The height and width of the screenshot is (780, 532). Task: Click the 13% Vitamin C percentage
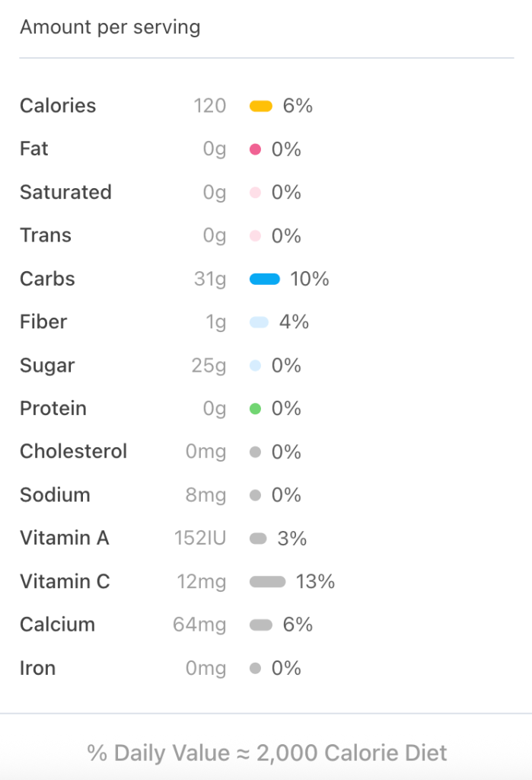(x=315, y=582)
